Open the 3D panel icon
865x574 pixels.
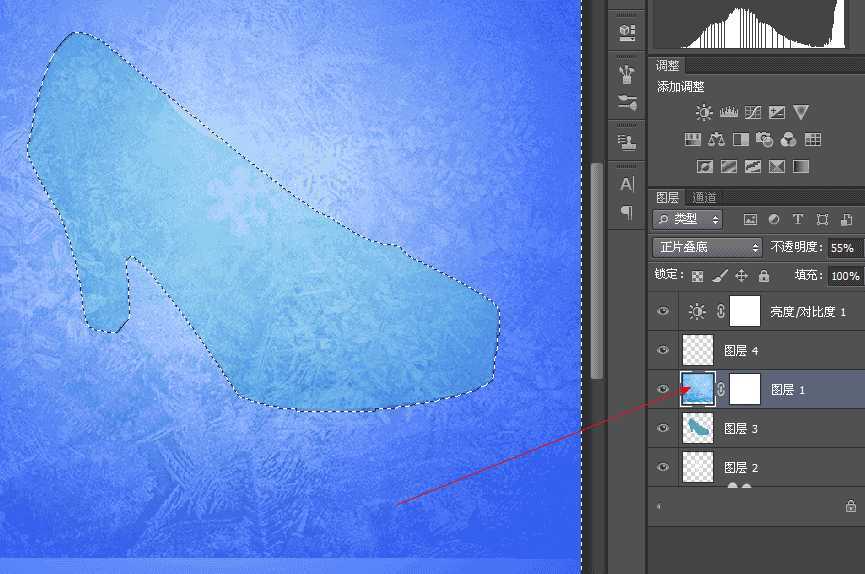pos(627,31)
